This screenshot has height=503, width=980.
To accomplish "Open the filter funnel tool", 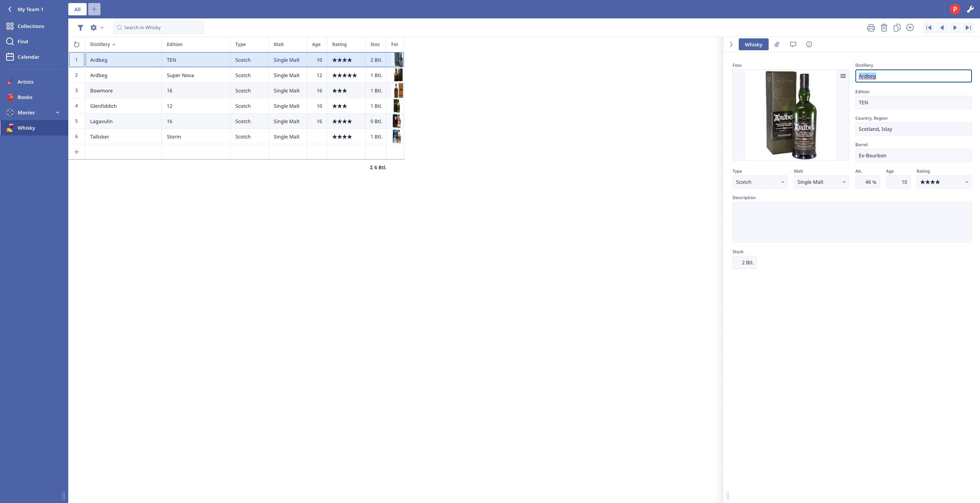I will (81, 28).
